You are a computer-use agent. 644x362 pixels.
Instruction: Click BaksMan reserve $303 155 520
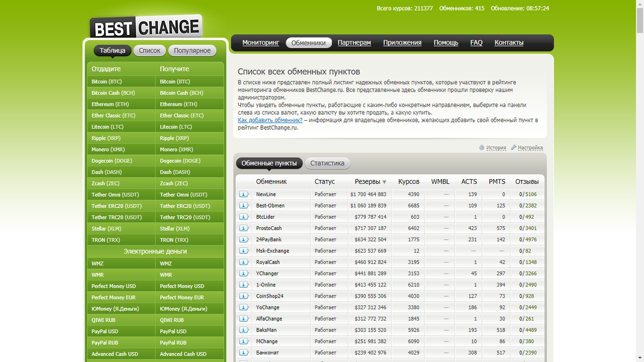click(x=370, y=330)
